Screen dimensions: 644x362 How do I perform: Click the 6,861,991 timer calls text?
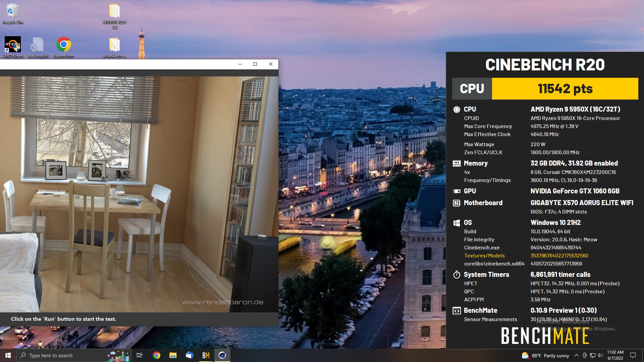[560, 275]
